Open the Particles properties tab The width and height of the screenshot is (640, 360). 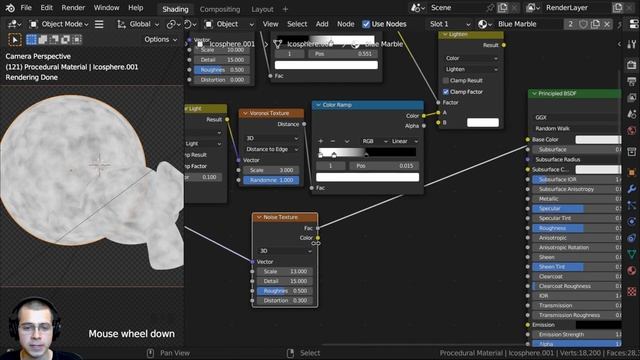click(x=631, y=205)
